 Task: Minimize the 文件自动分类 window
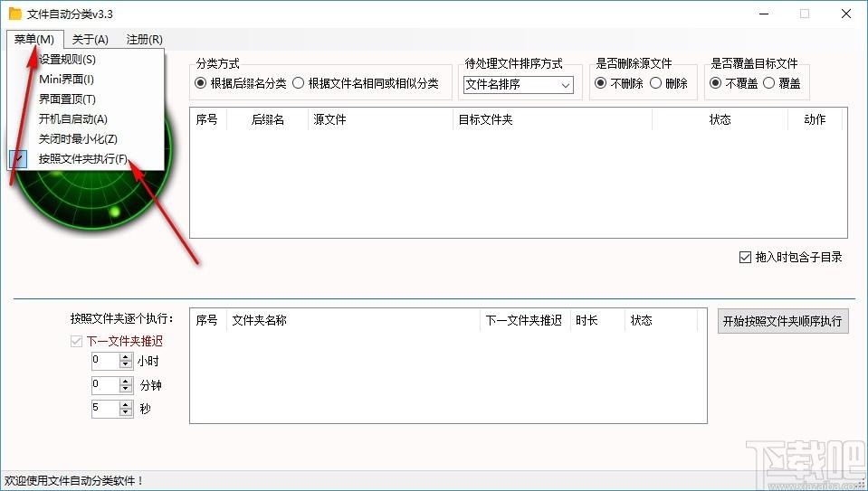pos(765,14)
